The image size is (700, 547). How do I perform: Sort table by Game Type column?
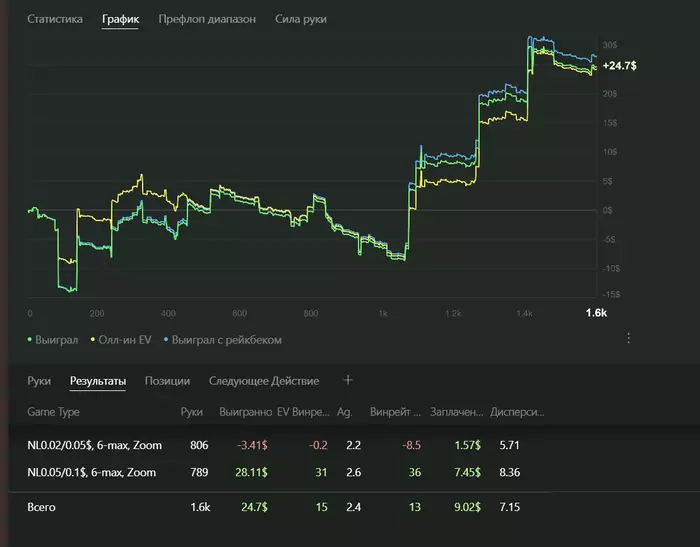(53, 412)
